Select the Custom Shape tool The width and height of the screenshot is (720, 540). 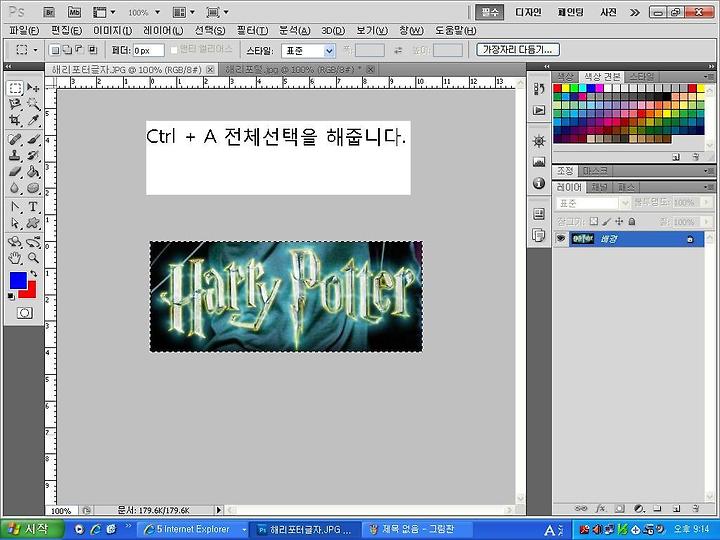(x=33, y=223)
